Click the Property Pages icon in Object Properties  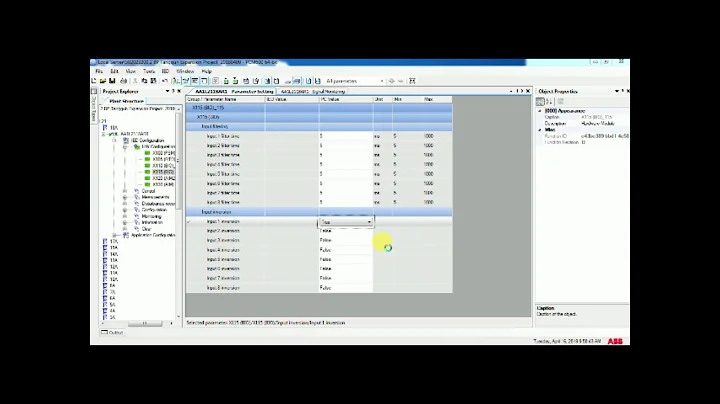click(x=560, y=101)
